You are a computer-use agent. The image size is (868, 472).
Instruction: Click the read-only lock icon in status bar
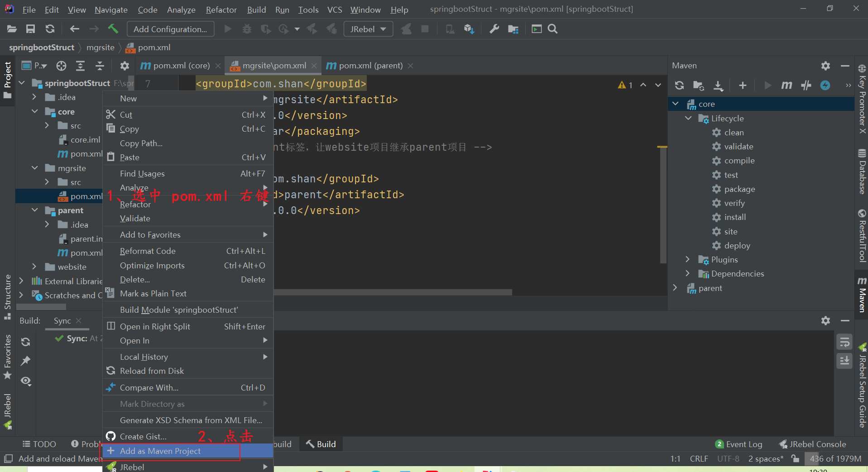(x=795, y=458)
